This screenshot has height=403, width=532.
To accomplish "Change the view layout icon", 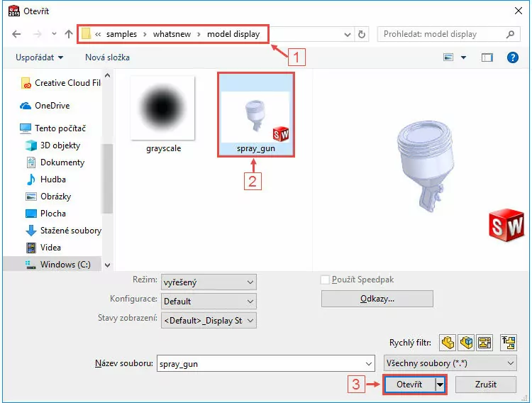I will coord(448,57).
